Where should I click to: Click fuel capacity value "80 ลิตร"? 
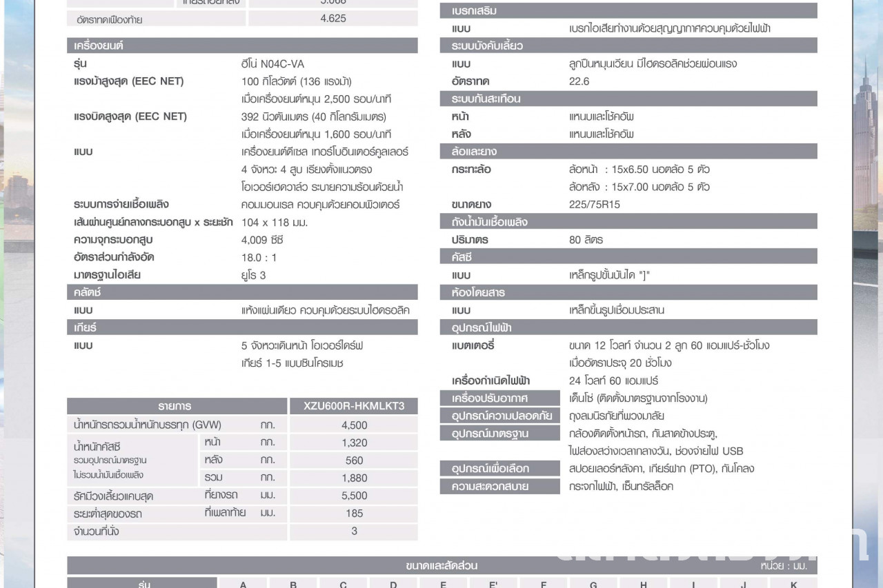coord(586,240)
